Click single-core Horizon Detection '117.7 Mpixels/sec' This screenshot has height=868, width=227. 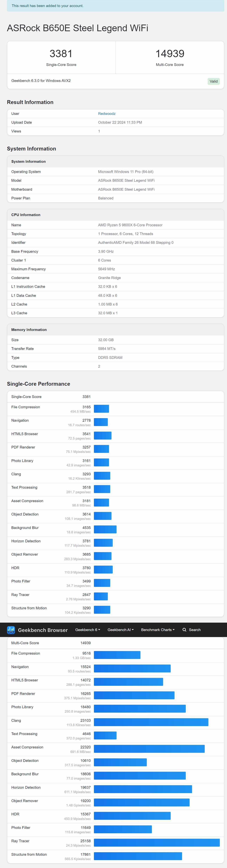click(x=78, y=545)
